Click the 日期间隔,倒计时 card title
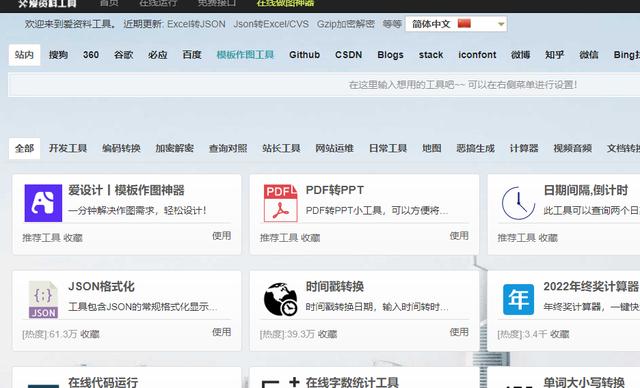This screenshot has width=640, height=388. 586,190
